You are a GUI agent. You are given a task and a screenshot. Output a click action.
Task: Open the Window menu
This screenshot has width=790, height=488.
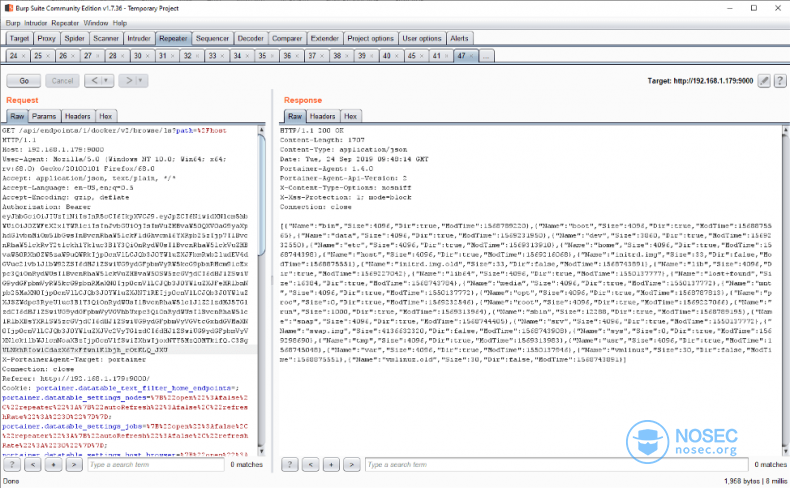pyautogui.click(x=96, y=23)
